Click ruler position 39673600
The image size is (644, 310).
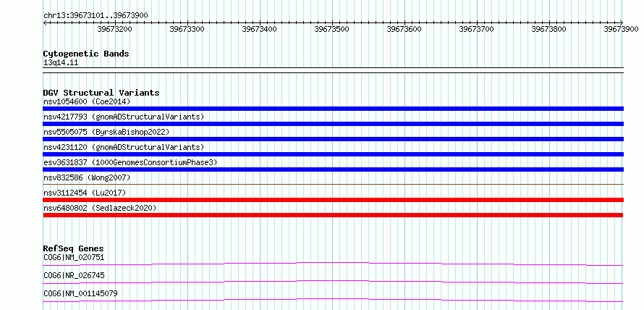404,29
